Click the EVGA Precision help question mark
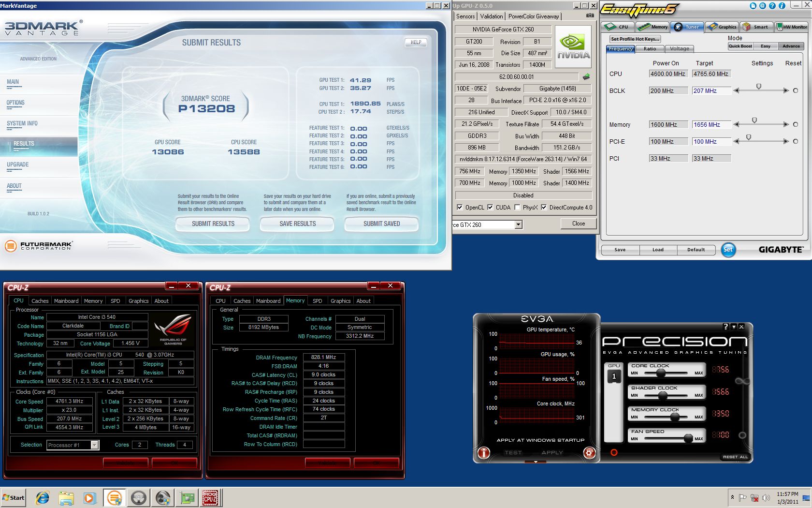 (x=725, y=327)
